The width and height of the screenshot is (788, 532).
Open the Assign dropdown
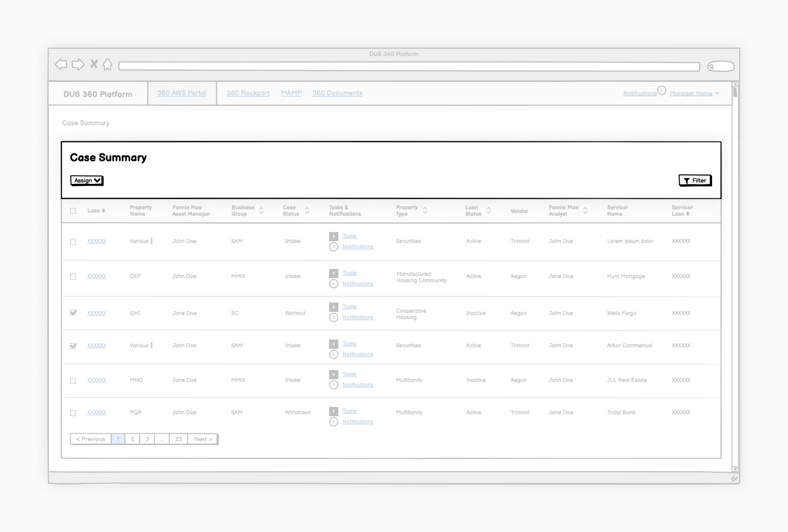87,180
